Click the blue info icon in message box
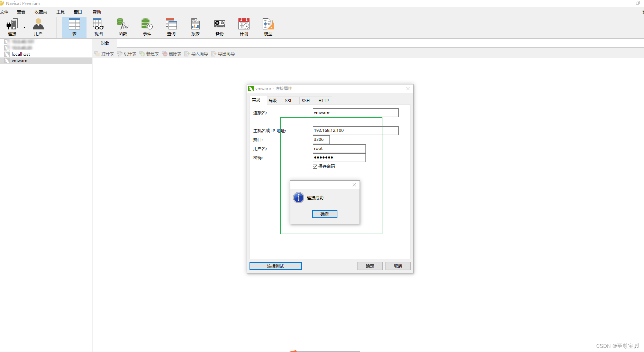The width and height of the screenshot is (644, 352). [299, 198]
